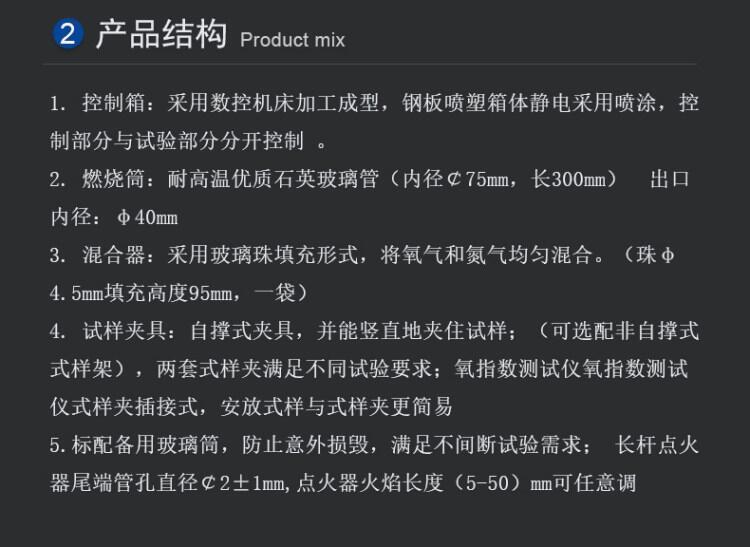Image resolution: width=750 pixels, height=547 pixels.
Task: Click the text 安放式样与式样夹更简易
Action: [x=337, y=407]
